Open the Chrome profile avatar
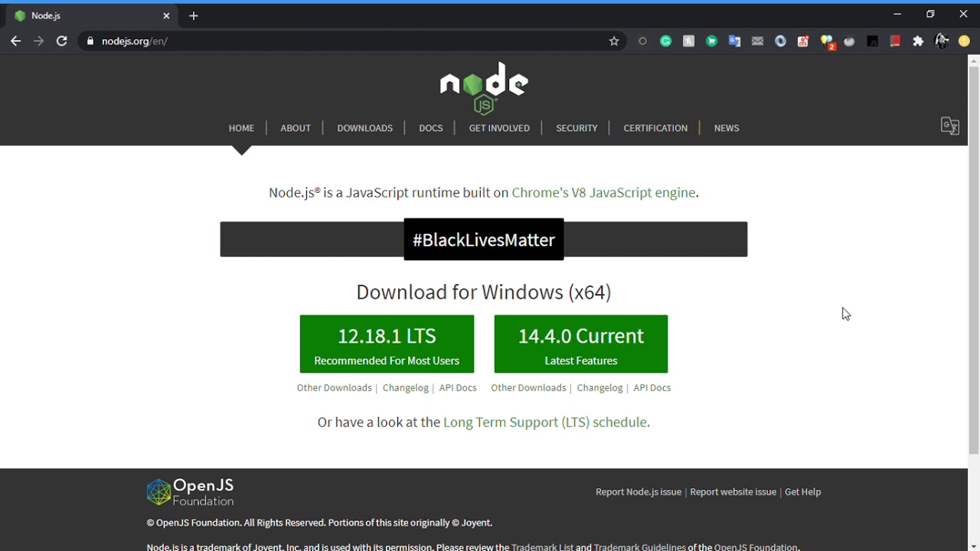Image resolution: width=980 pixels, height=551 pixels. click(x=942, y=41)
